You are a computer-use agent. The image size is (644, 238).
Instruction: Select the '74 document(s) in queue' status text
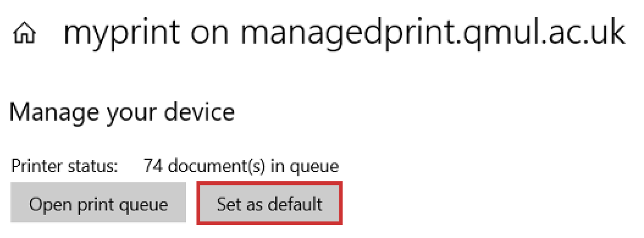click(241, 166)
